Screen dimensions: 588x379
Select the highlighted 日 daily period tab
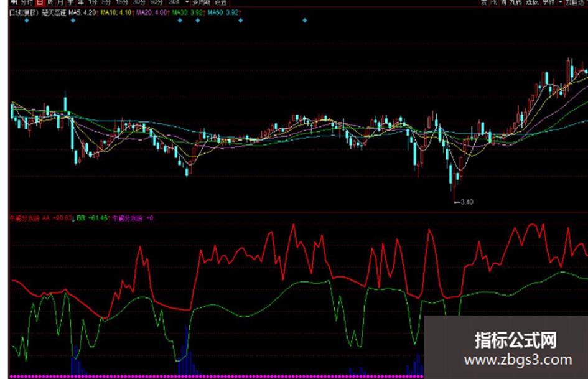click(39, 2)
